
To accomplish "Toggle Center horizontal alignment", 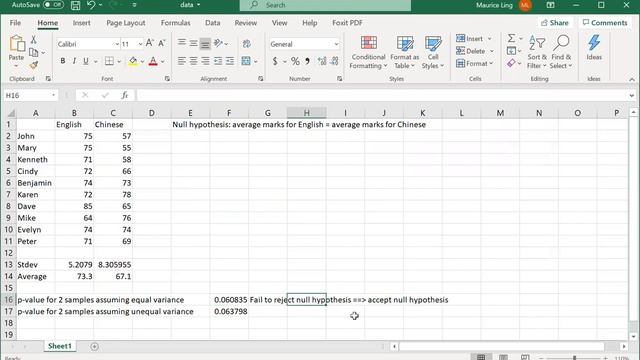I will tap(193, 61).
